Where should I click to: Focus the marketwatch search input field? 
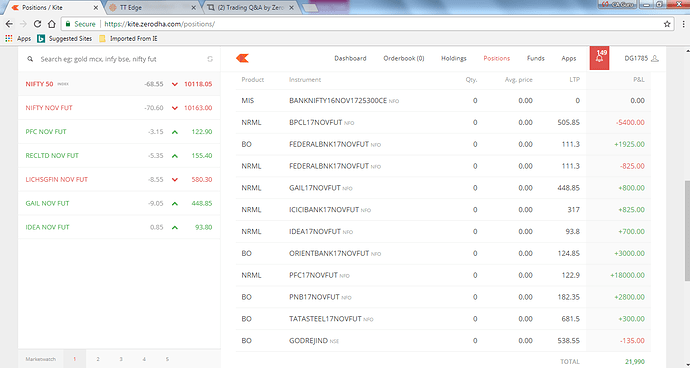pos(119,59)
